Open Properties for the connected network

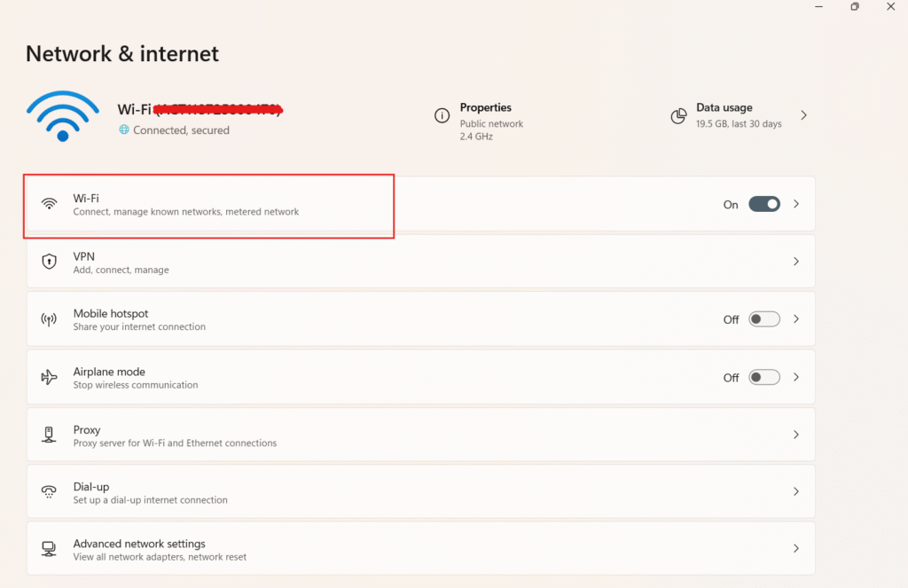pos(486,108)
